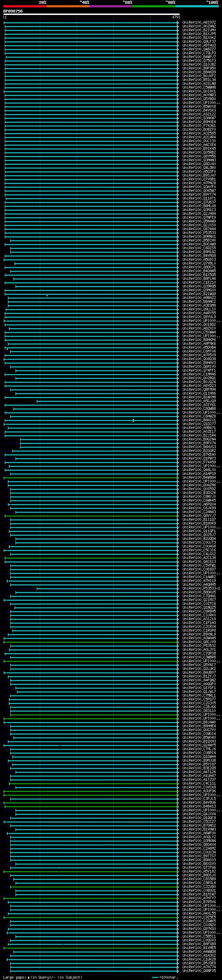
Task: Click the red 20% identity legend segment
Action: pos(25,6)
